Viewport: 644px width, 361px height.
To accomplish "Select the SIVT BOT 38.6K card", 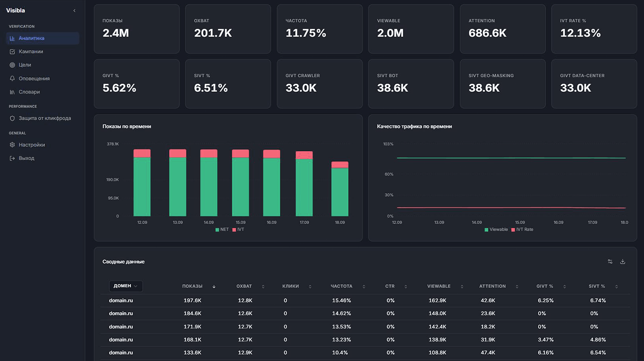I will (411, 84).
